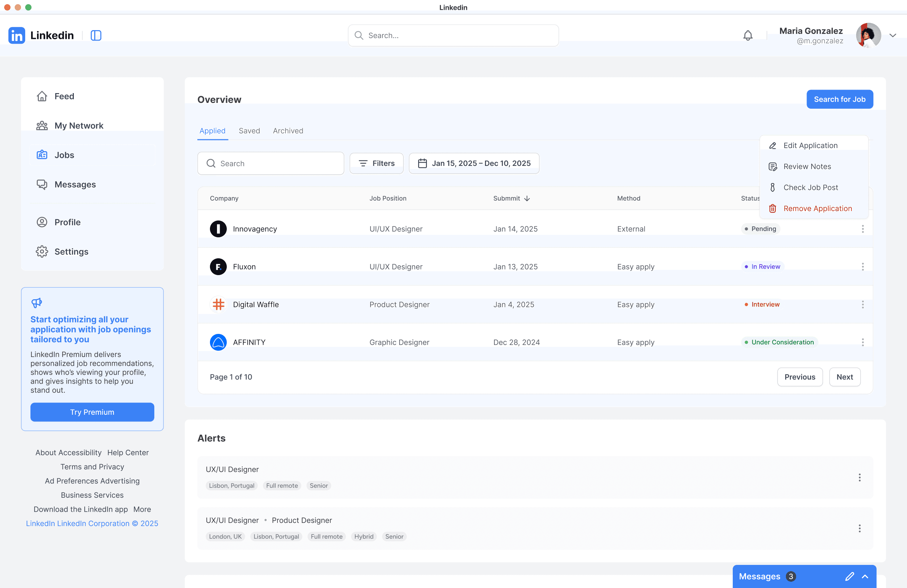Viewport: 907px width, 588px height.
Task: Toggle the sidebar panel icon
Action: 96,35
